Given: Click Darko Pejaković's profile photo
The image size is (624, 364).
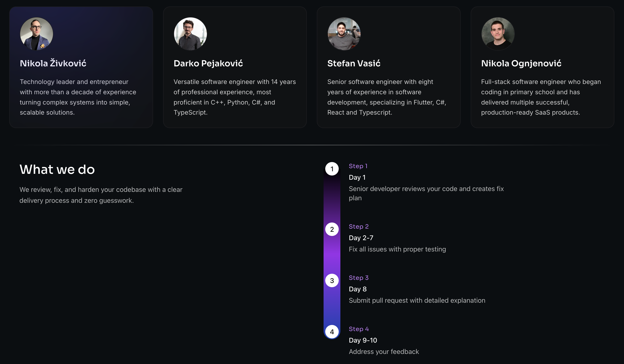Looking at the screenshot, I should pyautogui.click(x=190, y=34).
